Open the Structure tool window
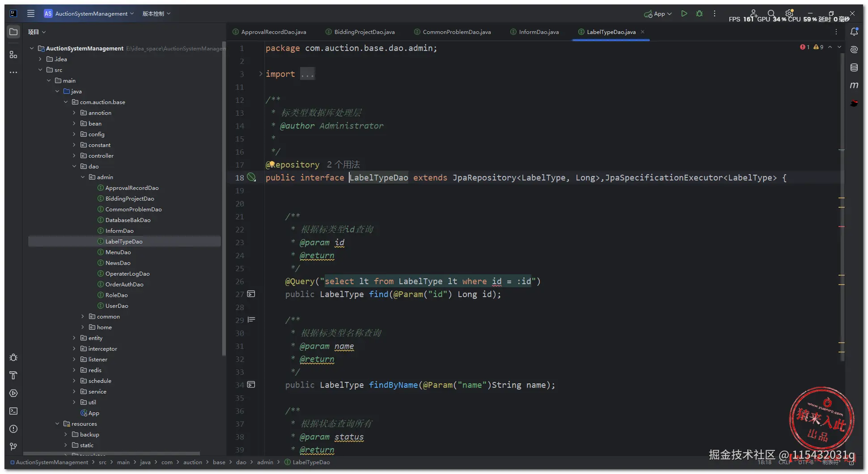Image resolution: width=868 pixels, height=474 pixels. click(13, 55)
